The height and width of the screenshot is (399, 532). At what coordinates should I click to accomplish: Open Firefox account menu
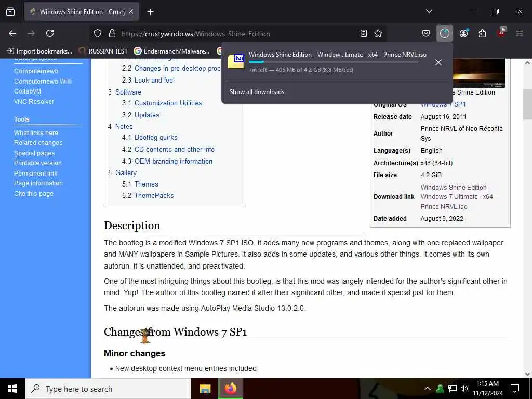pyautogui.click(x=463, y=33)
